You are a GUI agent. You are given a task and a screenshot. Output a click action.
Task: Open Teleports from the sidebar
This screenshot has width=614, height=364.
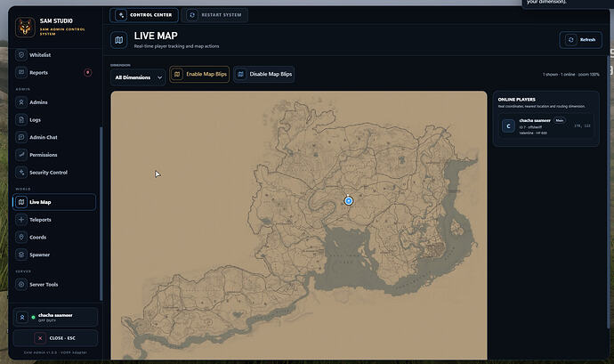(54, 220)
